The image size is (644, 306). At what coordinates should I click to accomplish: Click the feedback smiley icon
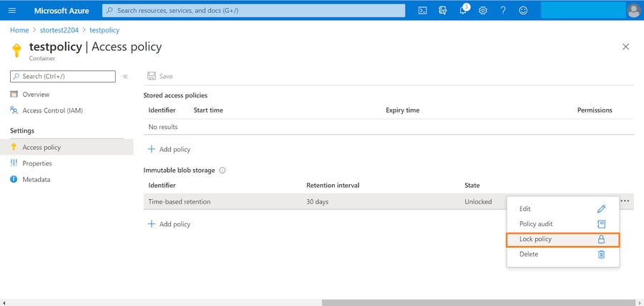tap(523, 11)
